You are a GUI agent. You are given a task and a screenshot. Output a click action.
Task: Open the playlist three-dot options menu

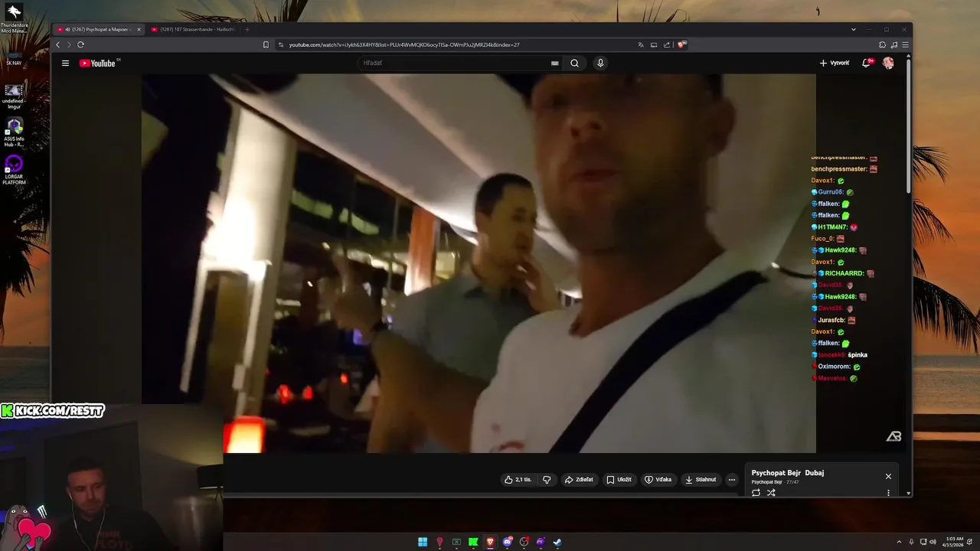(888, 493)
